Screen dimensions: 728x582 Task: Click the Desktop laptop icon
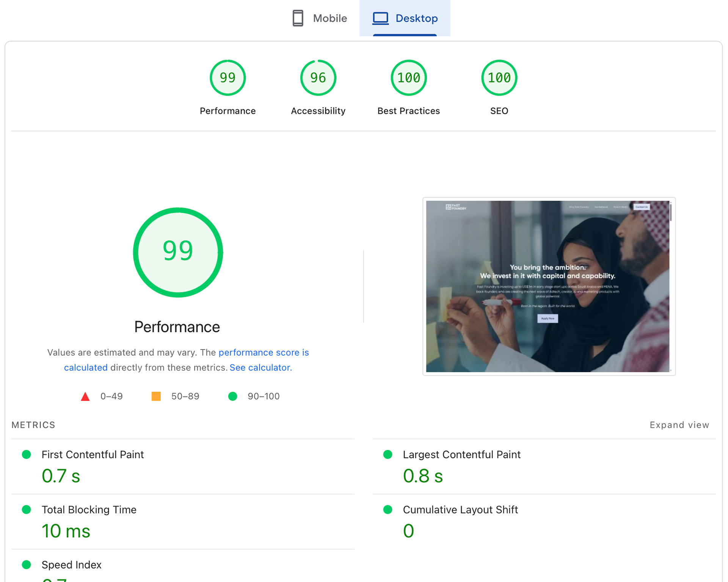pos(380,18)
